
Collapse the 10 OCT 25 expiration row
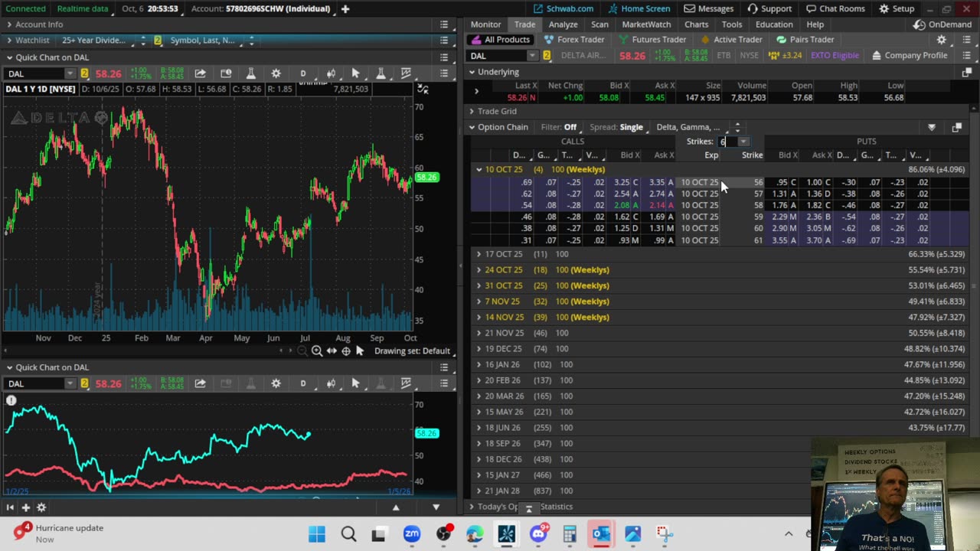479,169
